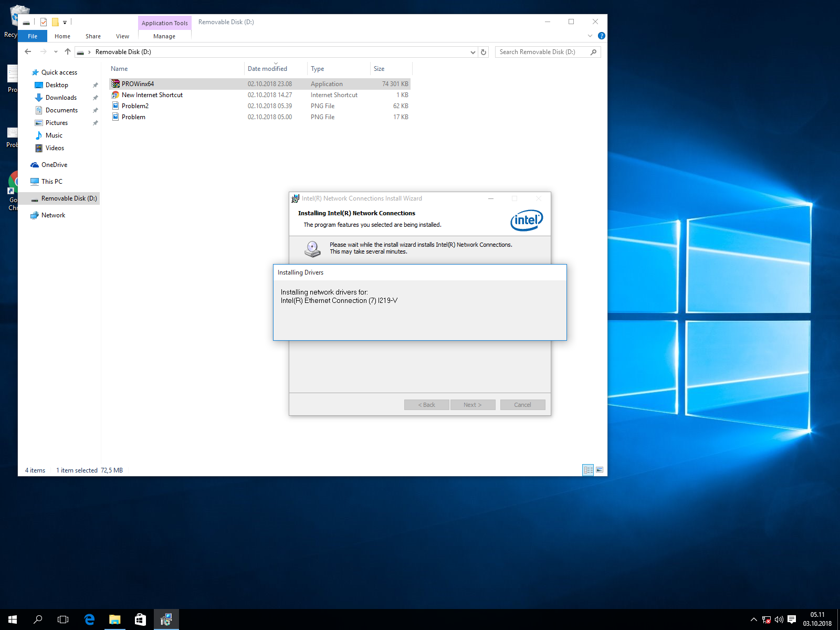This screenshot has width=840, height=630.
Task: Minimize the Intel Install Wizard window
Action: [491, 198]
